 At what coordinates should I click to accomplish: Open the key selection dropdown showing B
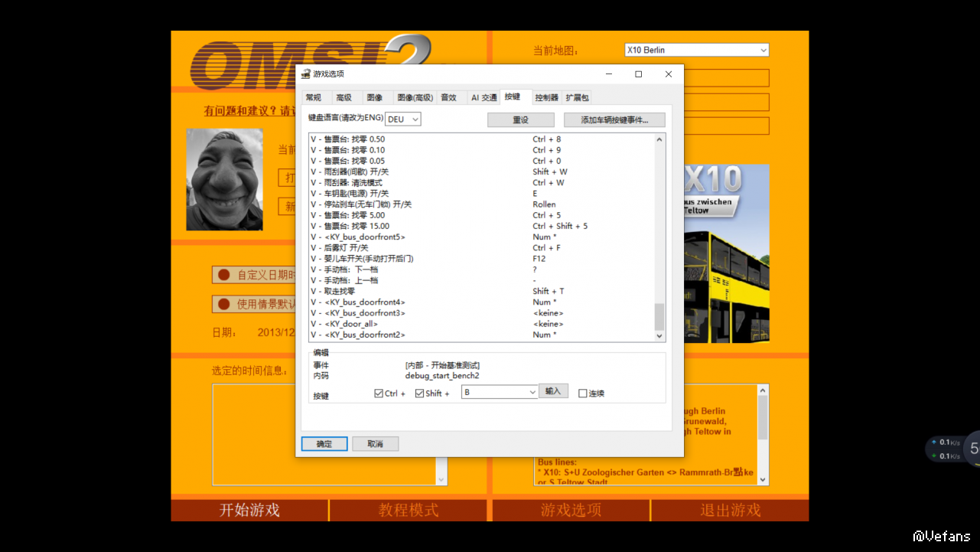point(500,392)
